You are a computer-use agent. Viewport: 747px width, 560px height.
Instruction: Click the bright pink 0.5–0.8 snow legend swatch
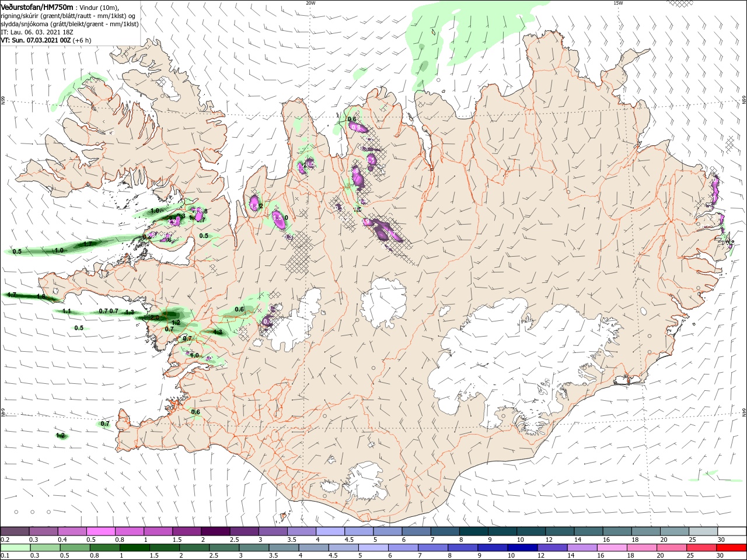[101, 531]
